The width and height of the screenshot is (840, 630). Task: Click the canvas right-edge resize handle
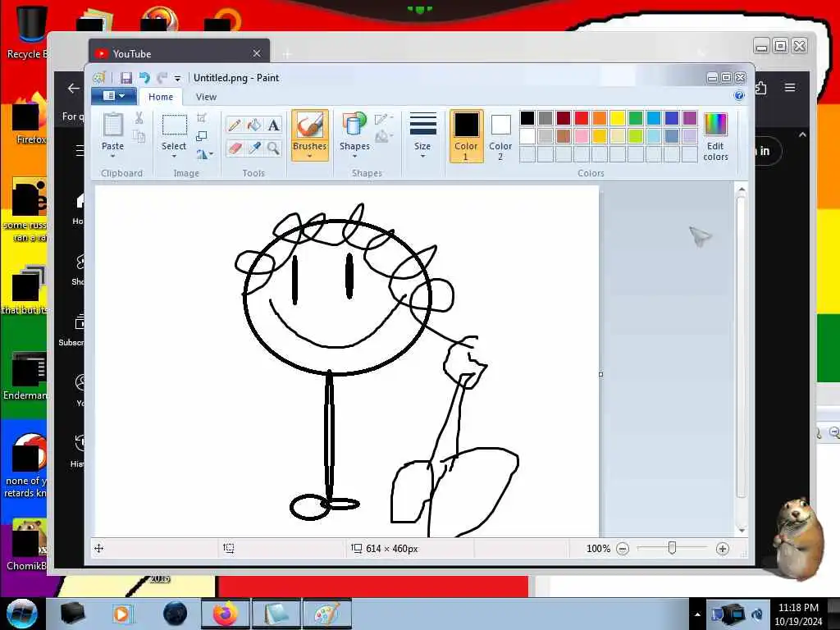(600, 374)
